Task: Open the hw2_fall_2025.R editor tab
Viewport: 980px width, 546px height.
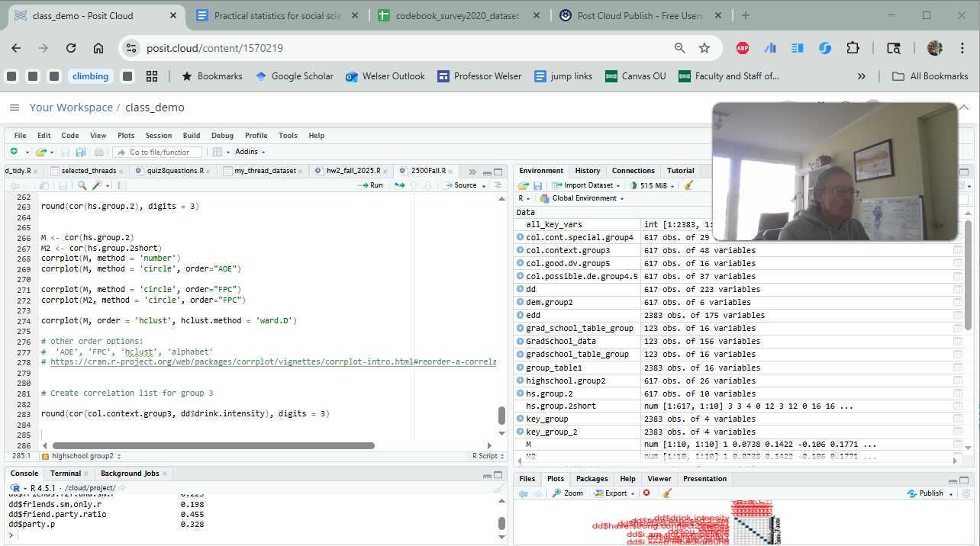Action: click(352, 171)
